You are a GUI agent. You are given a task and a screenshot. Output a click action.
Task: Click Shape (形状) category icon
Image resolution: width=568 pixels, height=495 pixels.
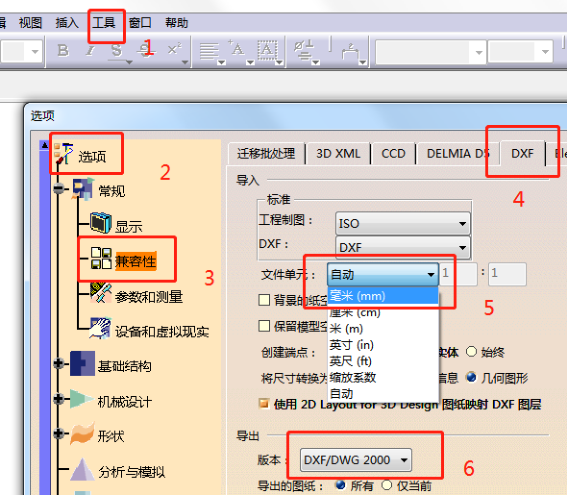82,433
